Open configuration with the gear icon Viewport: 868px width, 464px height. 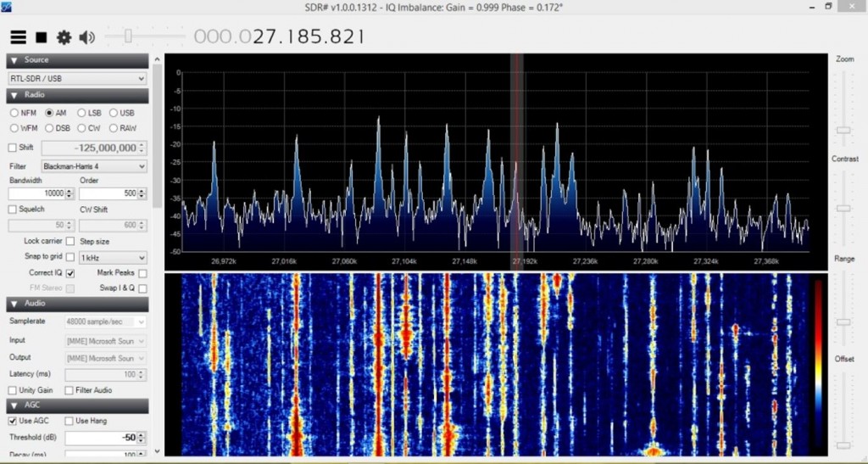click(64, 37)
